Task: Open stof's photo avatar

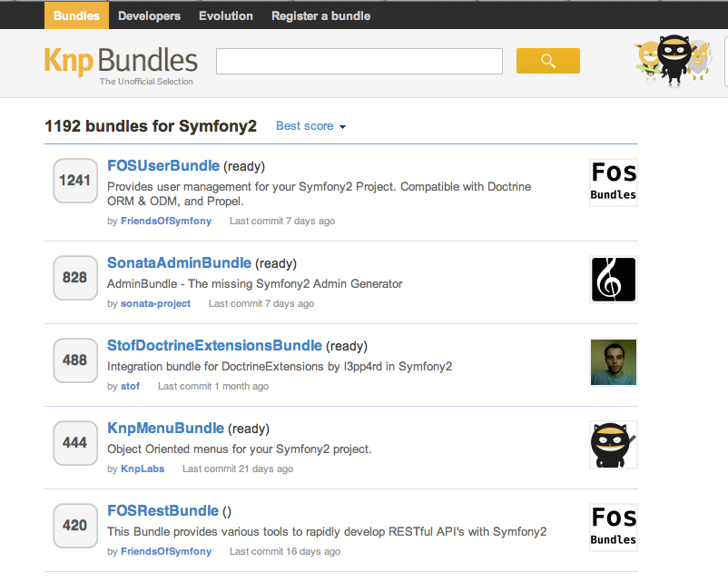Action: (x=614, y=362)
